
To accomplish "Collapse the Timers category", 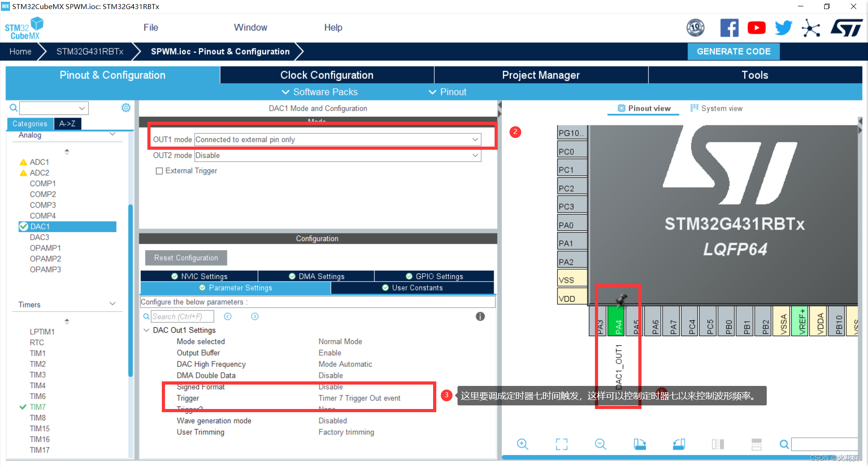I will [x=113, y=304].
